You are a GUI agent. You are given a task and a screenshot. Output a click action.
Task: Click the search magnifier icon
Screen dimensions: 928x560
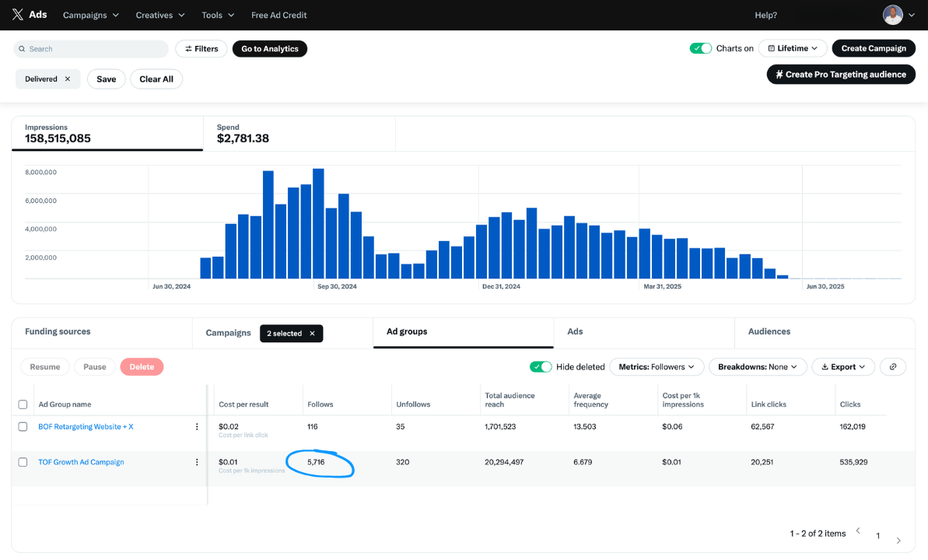click(23, 48)
